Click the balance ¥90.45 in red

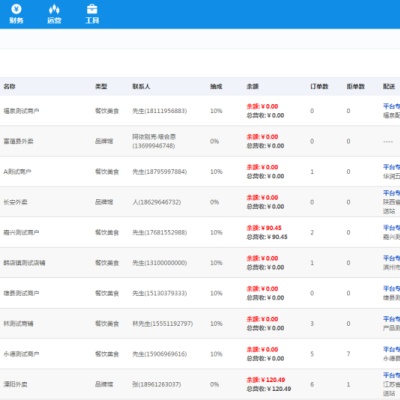pyautogui.click(x=264, y=228)
